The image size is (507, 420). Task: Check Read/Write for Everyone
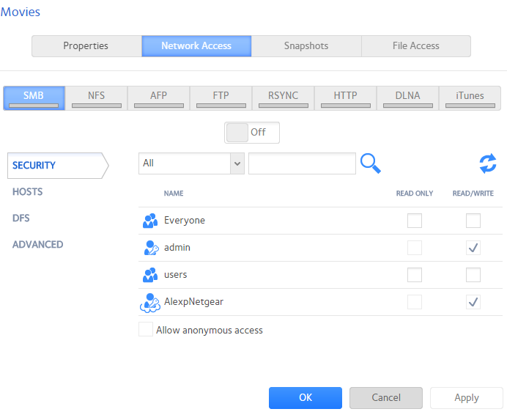(x=473, y=221)
